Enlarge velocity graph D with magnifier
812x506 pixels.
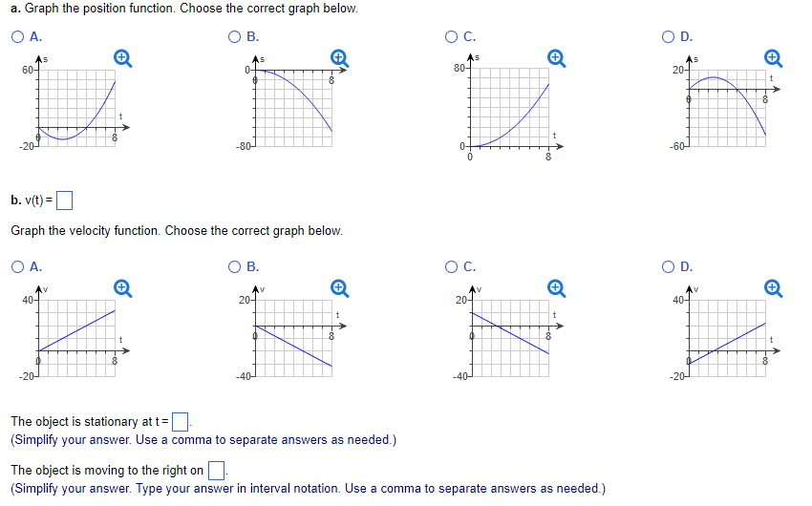click(x=772, y=286)
